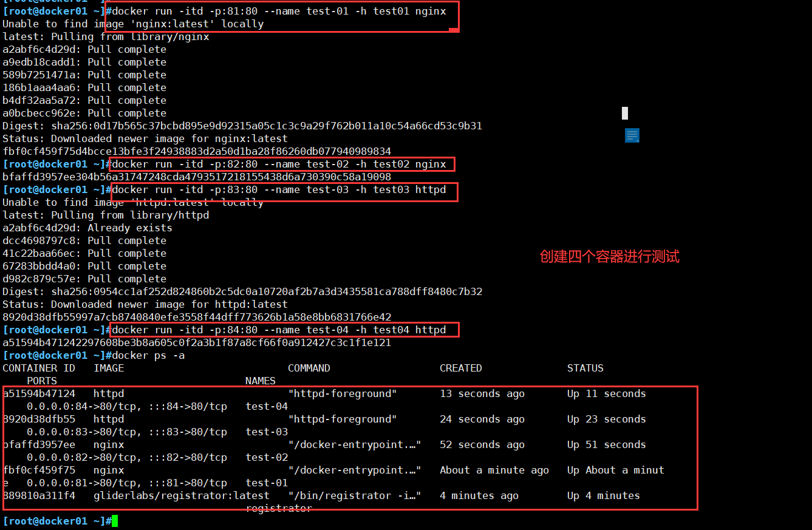Image resolution: width=812 pixels, height=530 pixels.
Task: Click the "Up 23 seconds" status
Action: [x=607, y=419]
